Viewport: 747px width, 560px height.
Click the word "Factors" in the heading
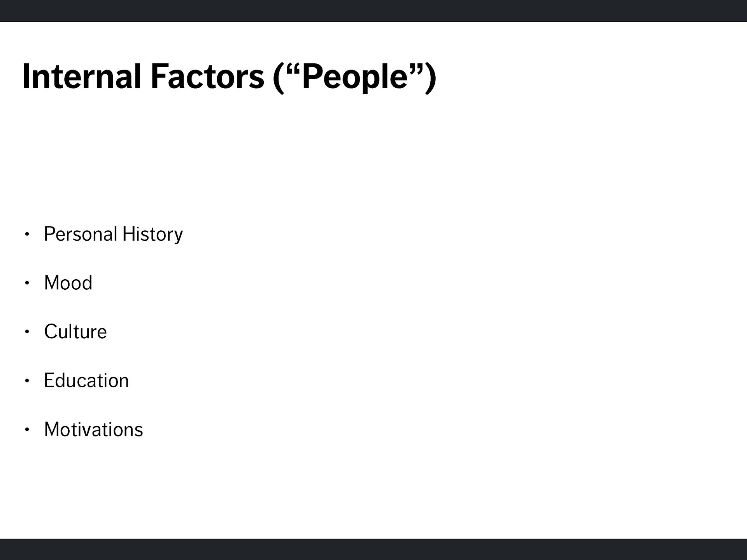click(x=207, y=76)
